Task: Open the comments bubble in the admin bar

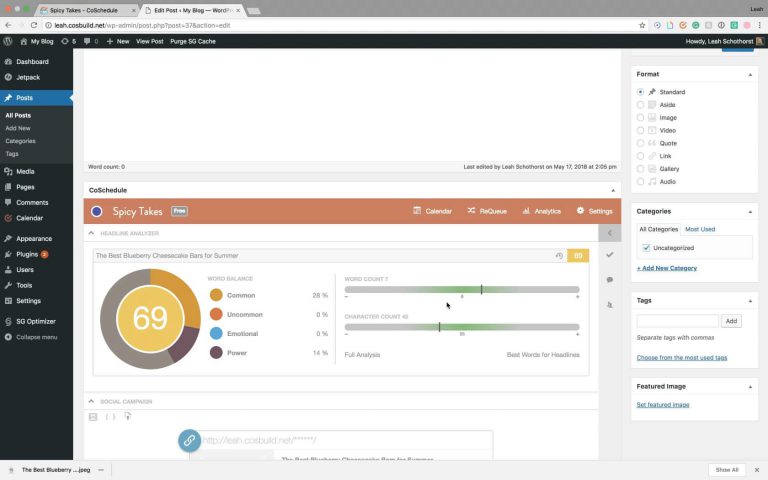Action: coord(87,41)
